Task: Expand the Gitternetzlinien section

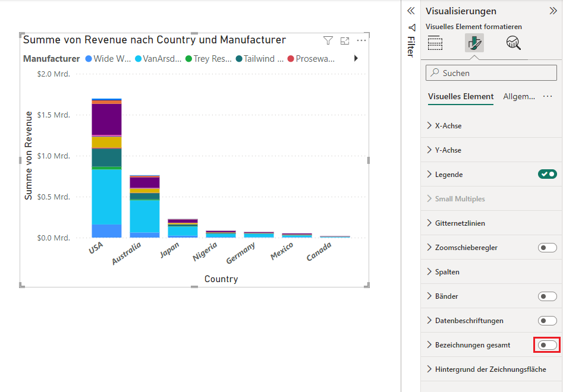Action: pos(460,223)
